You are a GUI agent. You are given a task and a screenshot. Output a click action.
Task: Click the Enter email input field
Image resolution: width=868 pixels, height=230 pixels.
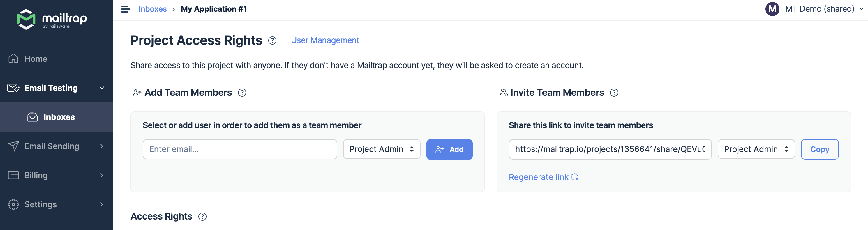[240, 149]
